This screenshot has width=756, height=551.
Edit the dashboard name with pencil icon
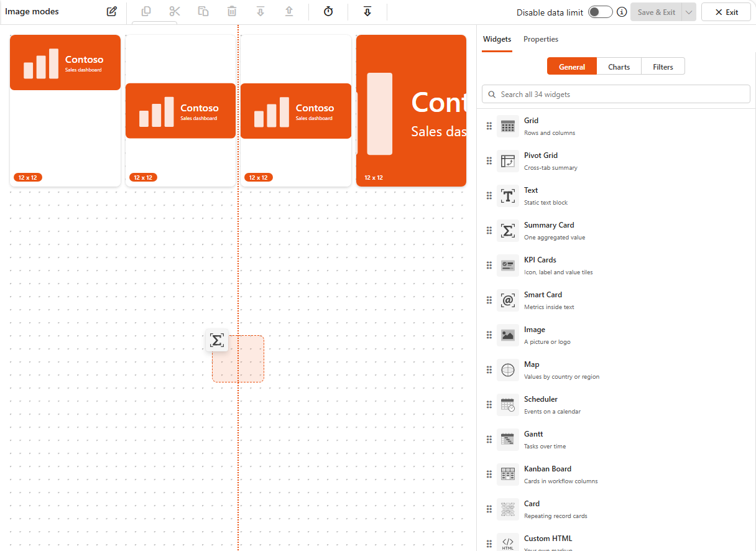pyautogui.click(x=112, y=12)
